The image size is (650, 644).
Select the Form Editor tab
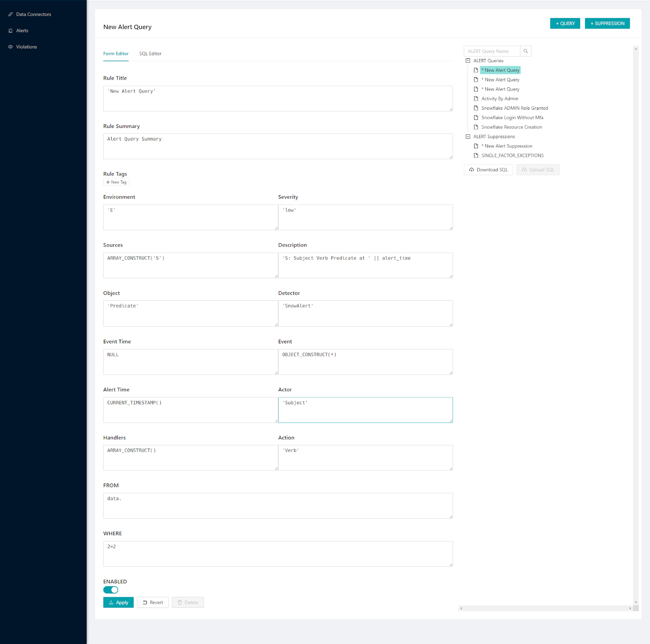116,53
